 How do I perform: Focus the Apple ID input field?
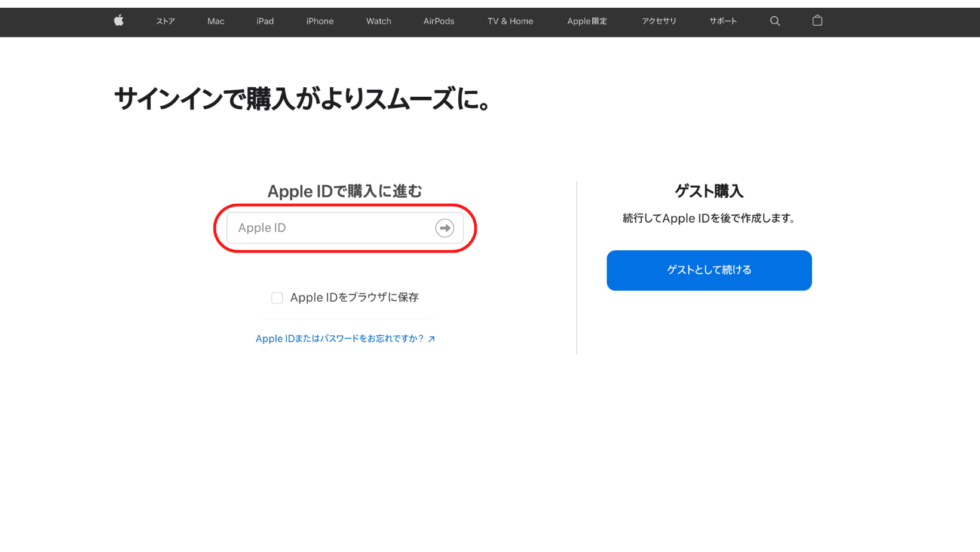point(345,228)
